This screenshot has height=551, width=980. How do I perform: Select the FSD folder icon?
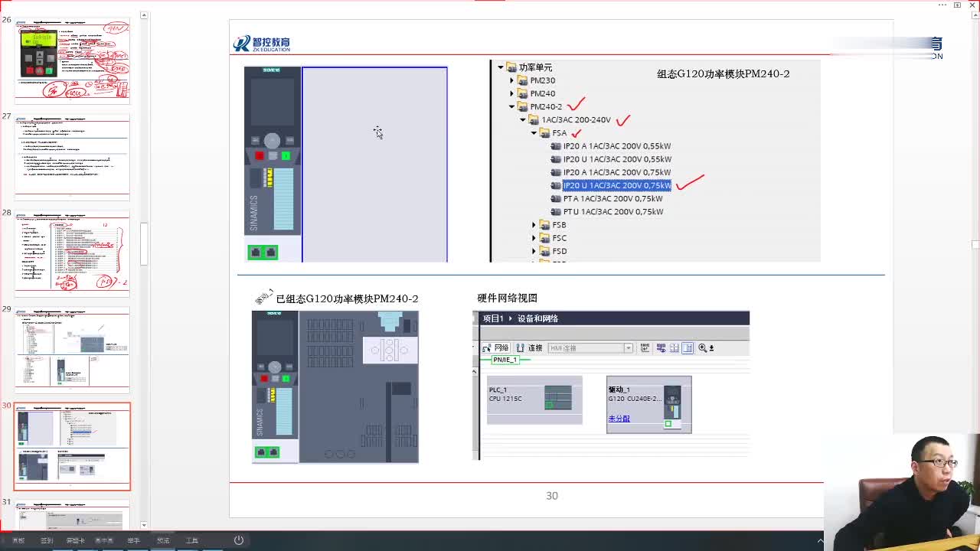click(x=544, y=251)
